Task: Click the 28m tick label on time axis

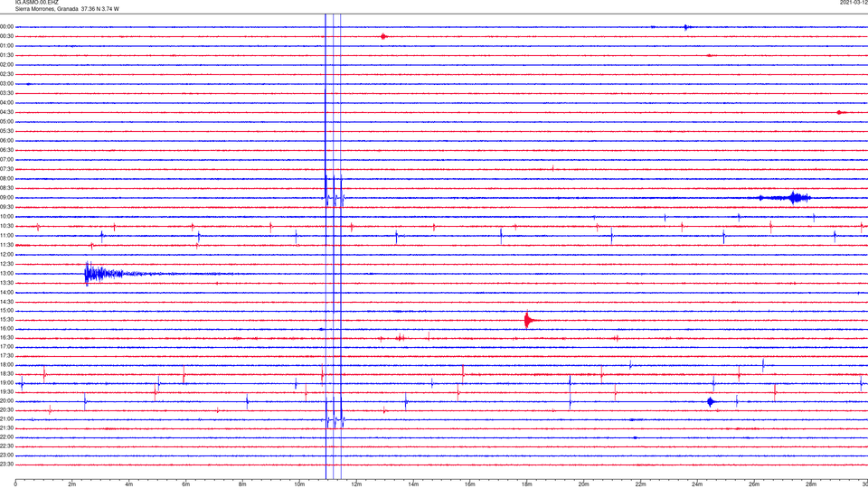Action: 811,484
